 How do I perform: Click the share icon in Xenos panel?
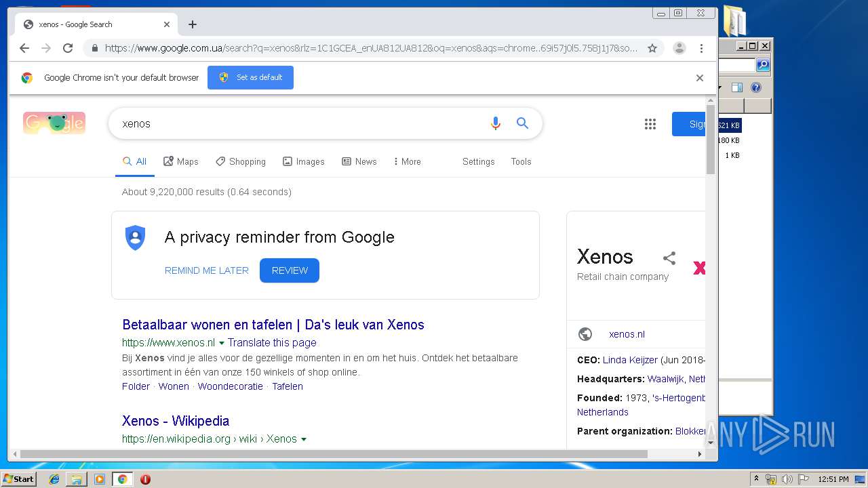pos(669,258)
